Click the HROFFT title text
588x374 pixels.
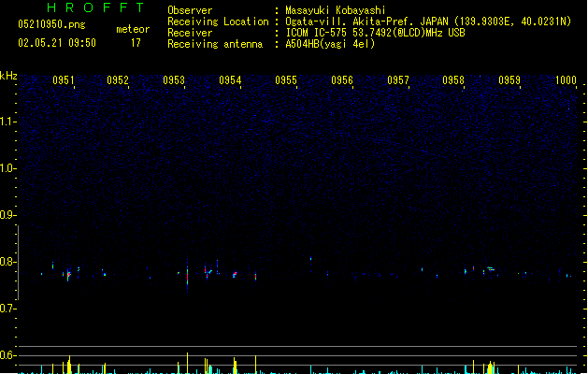pyautogui.click(x=95, y=7)
